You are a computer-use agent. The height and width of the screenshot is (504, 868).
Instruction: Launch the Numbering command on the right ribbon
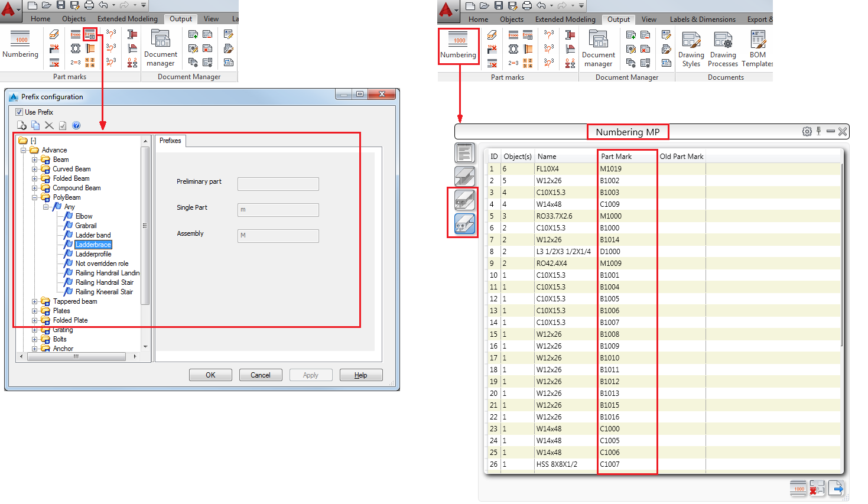[459, 46]
